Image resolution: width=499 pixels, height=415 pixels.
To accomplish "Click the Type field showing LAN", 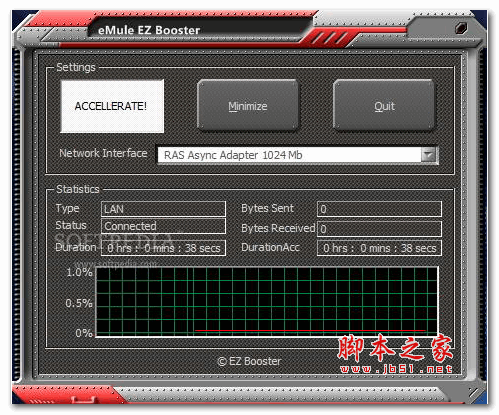I will pyautogui.click(x=163, y=209).
